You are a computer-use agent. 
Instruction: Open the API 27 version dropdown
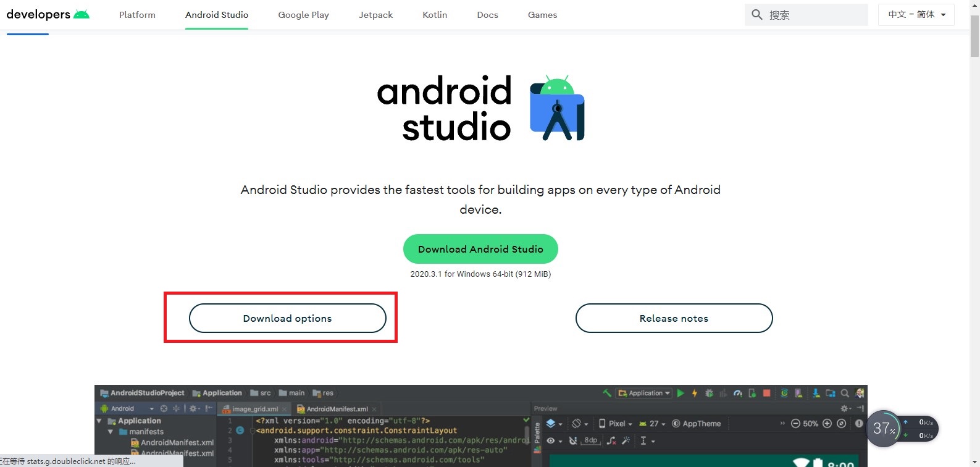[x=652, y=424]
